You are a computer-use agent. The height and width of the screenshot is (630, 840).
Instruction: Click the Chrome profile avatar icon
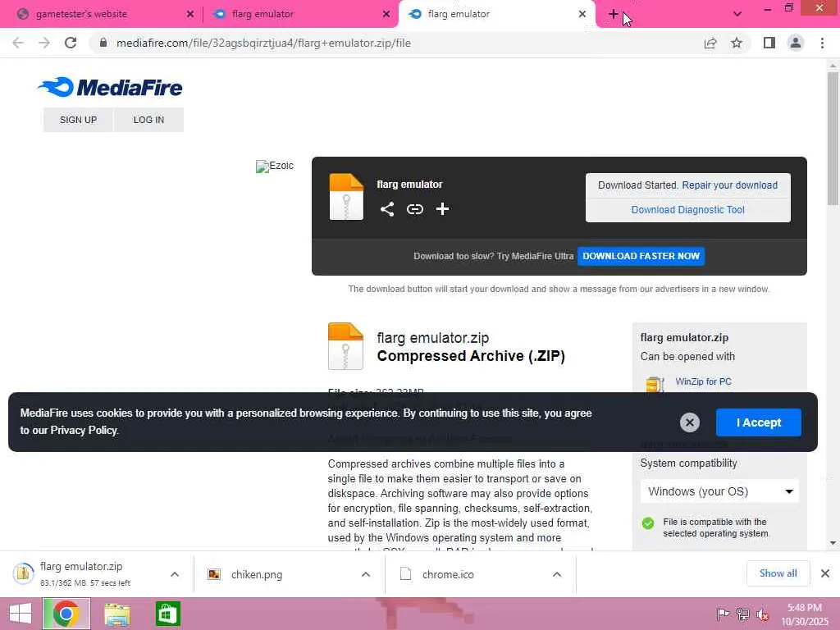[796, 43]
